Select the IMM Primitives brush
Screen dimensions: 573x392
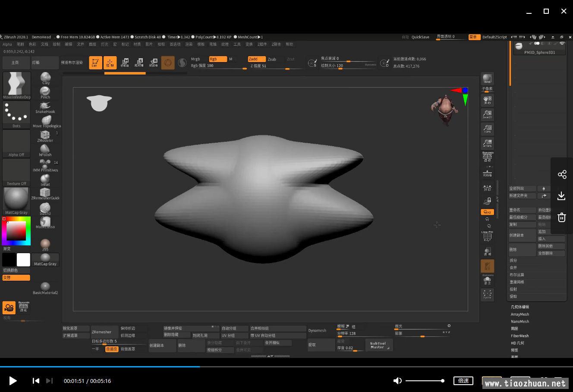tap(45, 166)
